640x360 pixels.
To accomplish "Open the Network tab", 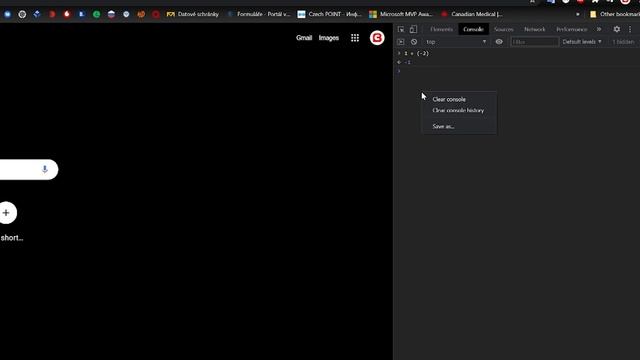I will (x=534, y=29).
